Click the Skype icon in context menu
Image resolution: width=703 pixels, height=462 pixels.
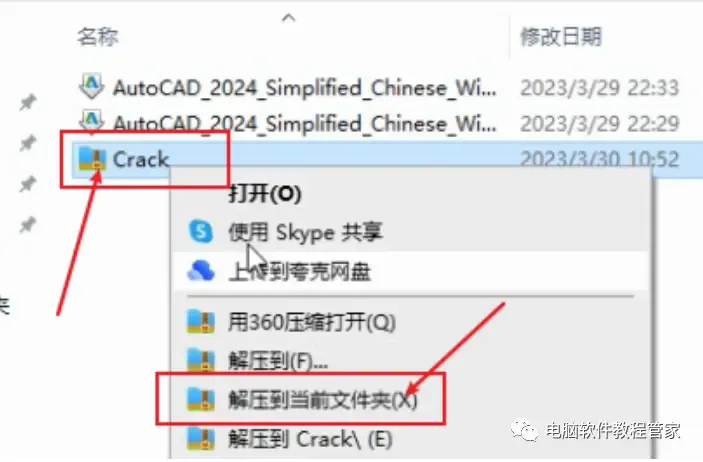tap(200, 231)
